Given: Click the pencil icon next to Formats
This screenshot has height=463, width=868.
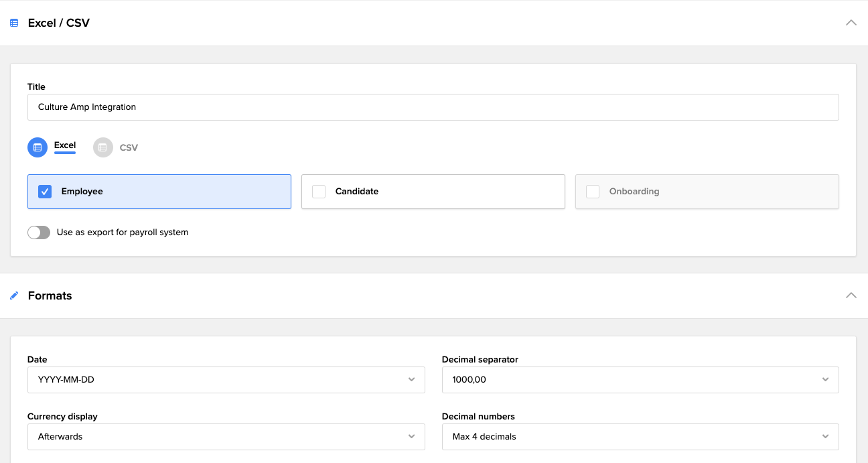Looking at the screenshot, I should coord(14,295).
